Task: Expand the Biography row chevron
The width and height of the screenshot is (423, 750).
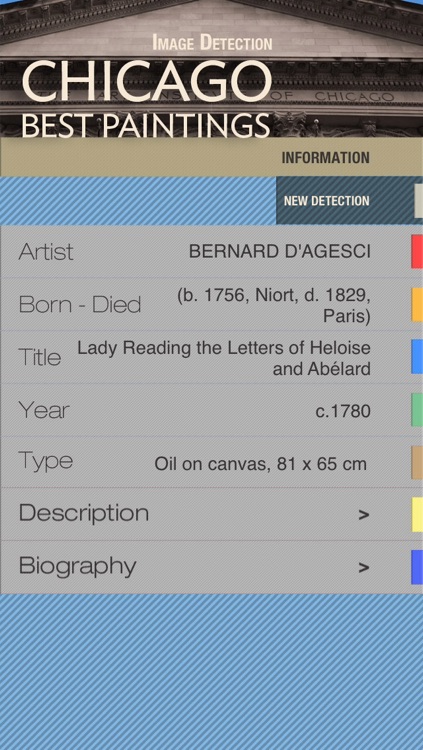Action: pos(364,568)
